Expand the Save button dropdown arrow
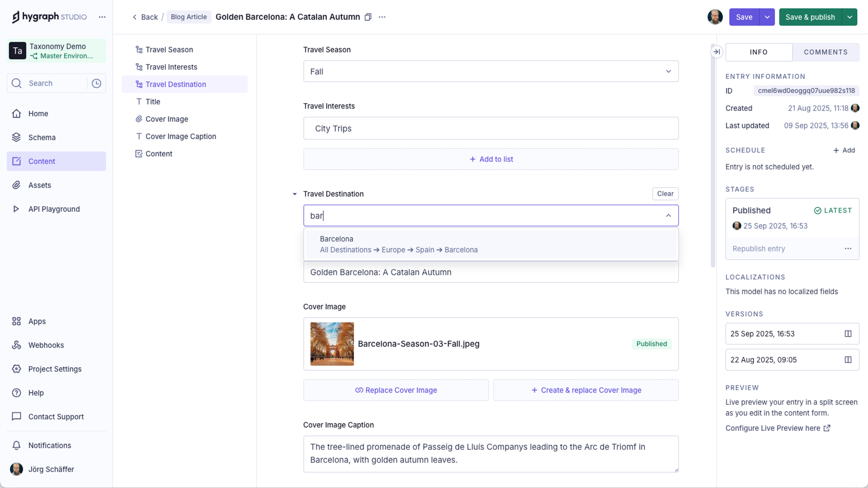Image resolution: width=868 pixels, height=488 pixels. (767, 17)
